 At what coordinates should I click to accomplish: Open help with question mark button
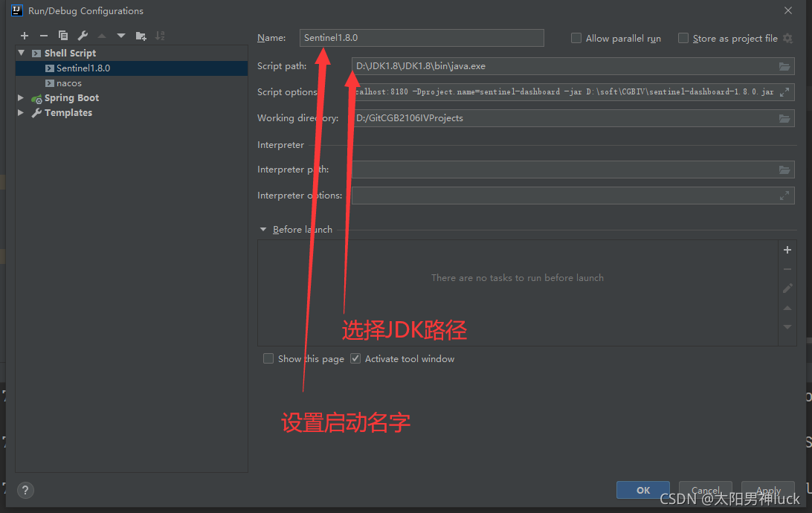(x=25, y=490)
